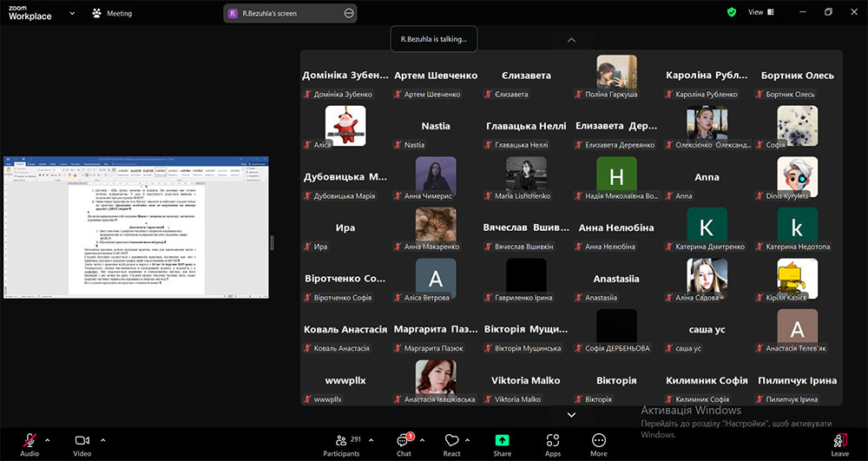Open the More options menu

598,445
